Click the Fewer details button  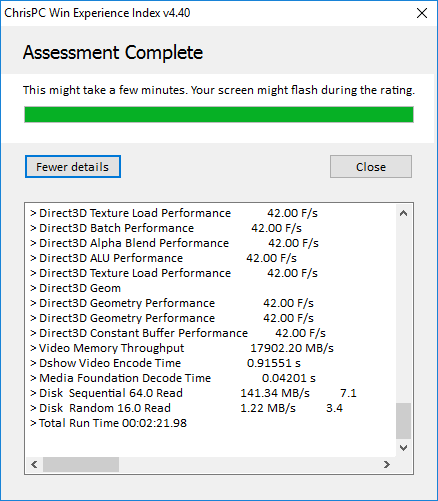[x=73, y=166]
